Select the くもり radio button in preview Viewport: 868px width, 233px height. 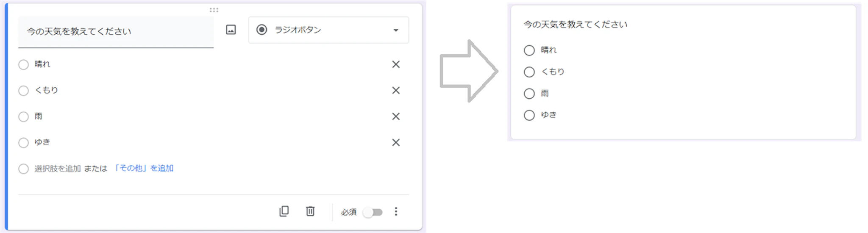click(529, 72)
